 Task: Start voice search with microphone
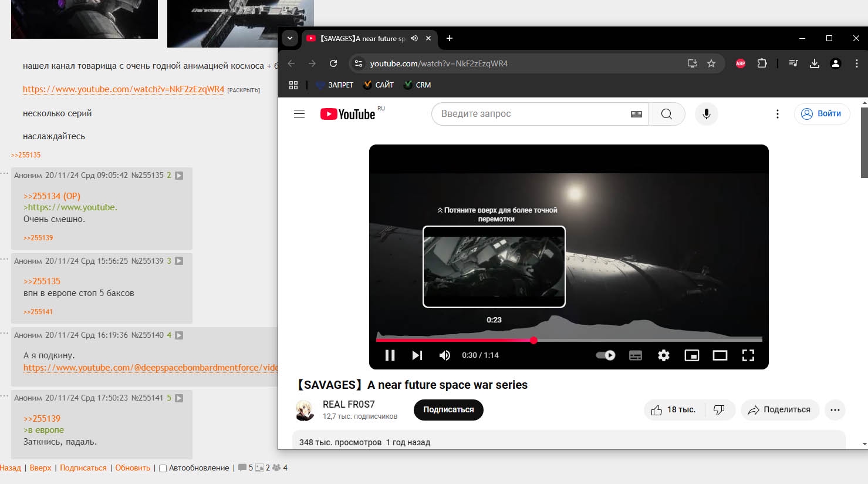coord(707,114)
